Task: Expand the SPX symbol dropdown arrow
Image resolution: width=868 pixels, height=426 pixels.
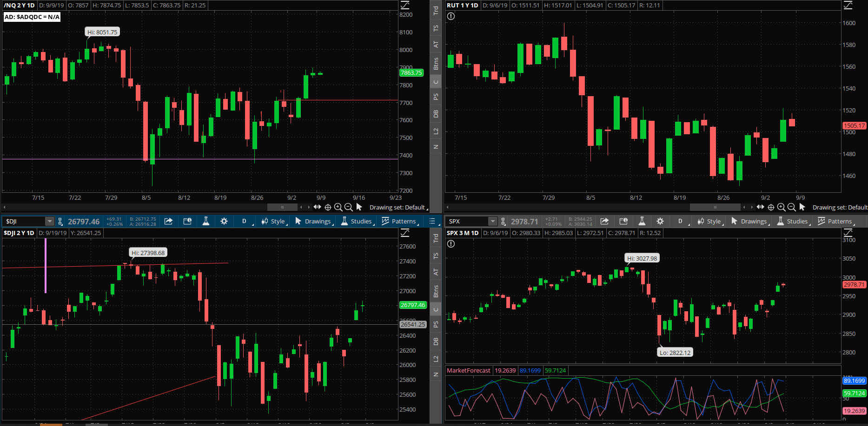Action: pos(493,222)
